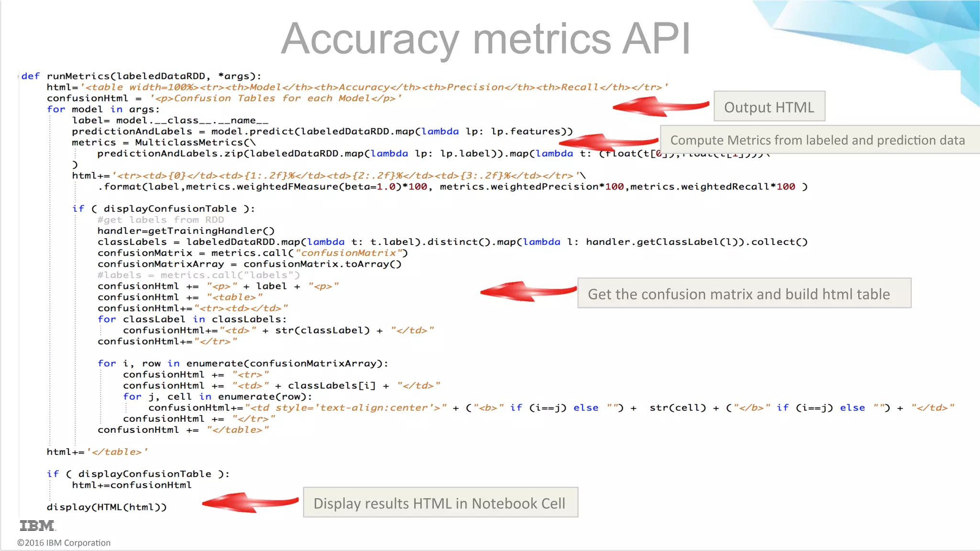Click the 'confusionMatrixArray = confusionMatrix.toArray()' line
This screenshot has width=980, height=551.
click(x=249, y=264)
